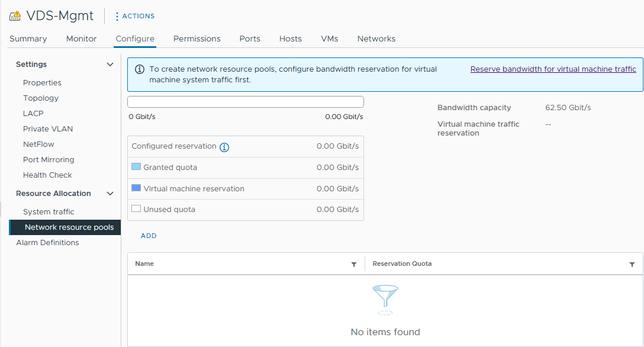Open the Name column filter icon
This screenshot has width=644, height=347.
pos(354,264)
